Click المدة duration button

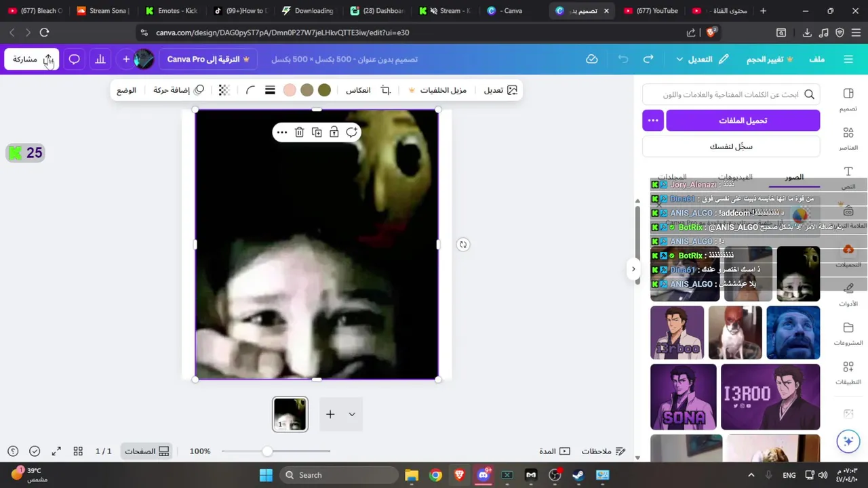(555, 451)
